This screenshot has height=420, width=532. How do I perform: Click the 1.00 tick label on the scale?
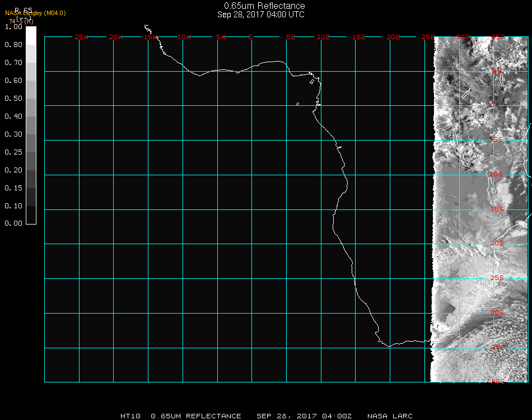[13, 27]
